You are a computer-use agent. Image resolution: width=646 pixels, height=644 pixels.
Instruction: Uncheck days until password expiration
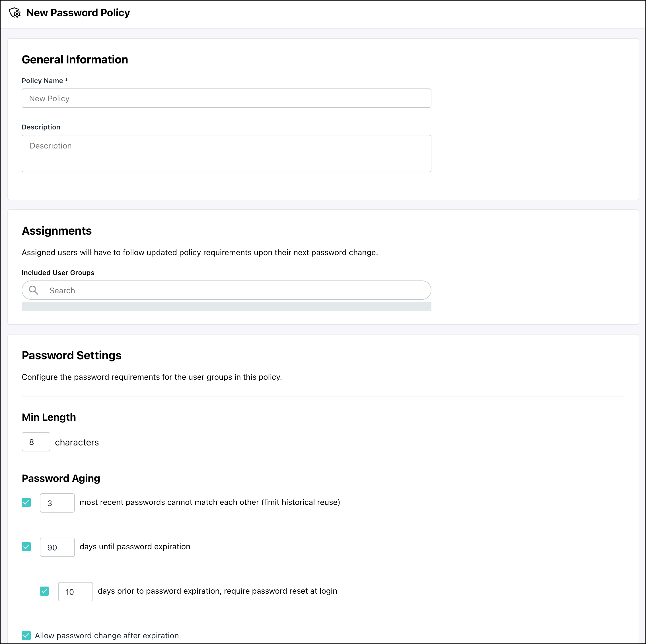pos(26,547)
